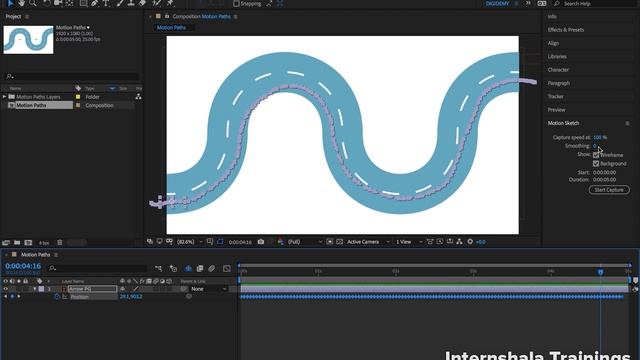Screen dimensions: 640x360
Task: Open the 1 View layout dropdown
Action: tap(409, 242)
